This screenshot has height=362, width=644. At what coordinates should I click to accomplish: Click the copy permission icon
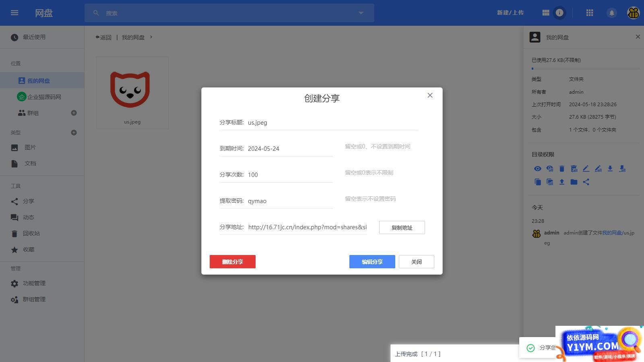click(x=538, y=182)
